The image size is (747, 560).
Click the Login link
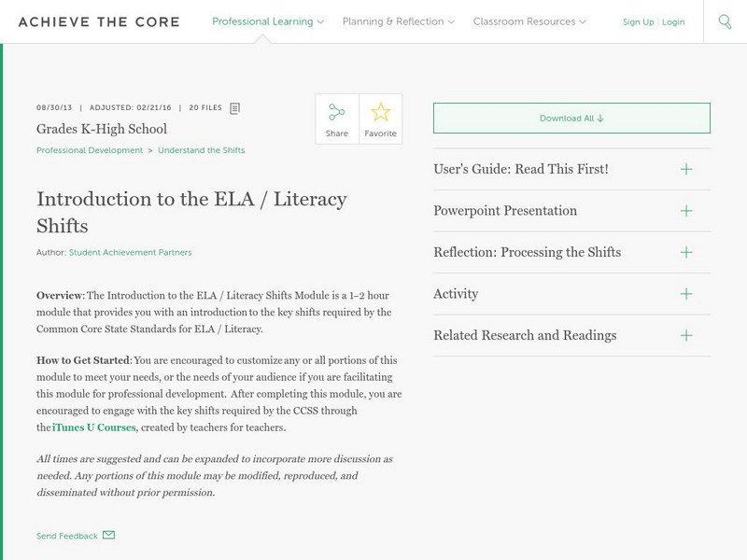[x=673, y=21]
